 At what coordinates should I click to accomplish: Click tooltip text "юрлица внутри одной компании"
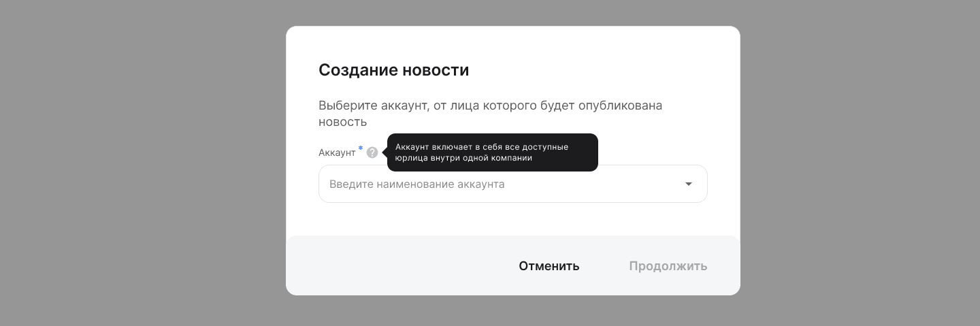[463, 158]
